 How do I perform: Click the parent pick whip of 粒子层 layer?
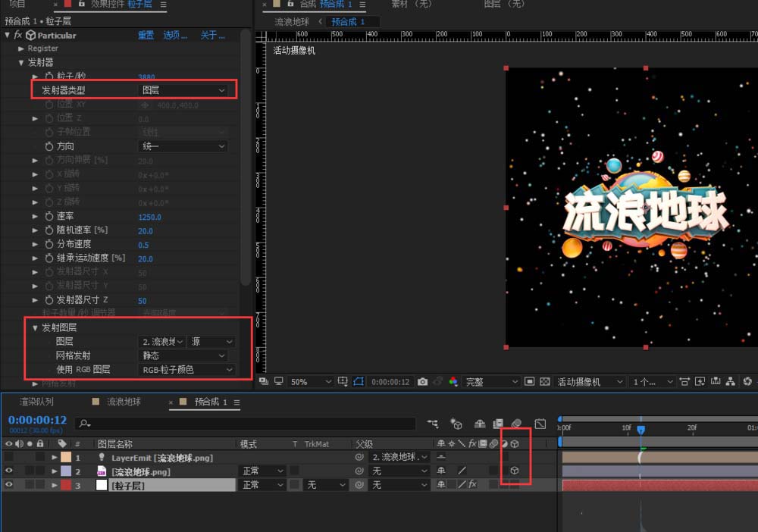[359, 485]
